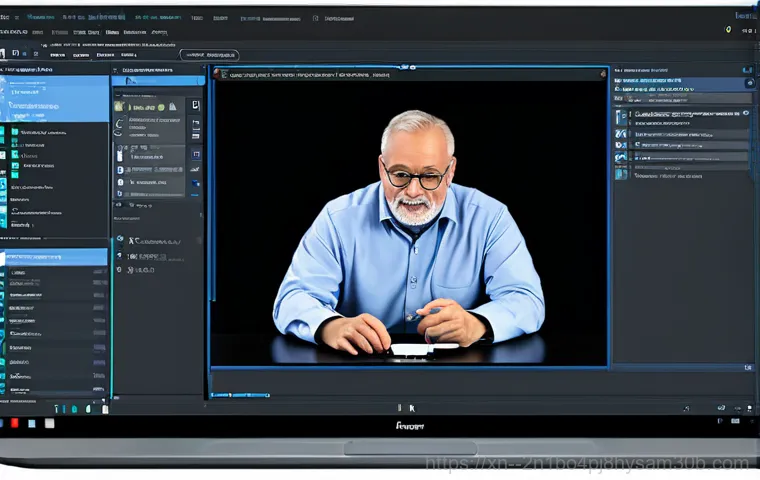The width and height of the screenshot is (760, 480).
Task: Click the blue progress bar below the preview
Action: [x=240, y=396]
